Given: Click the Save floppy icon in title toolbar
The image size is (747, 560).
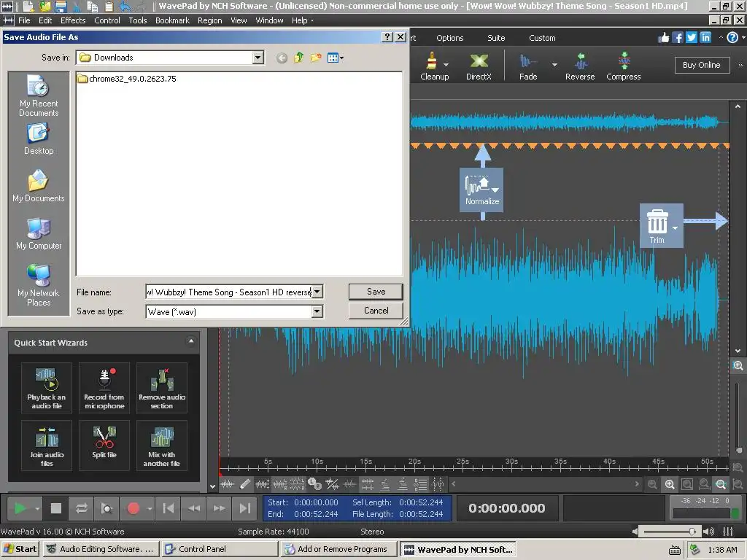Looking at the screenshot, I should [x=61, y=6].
